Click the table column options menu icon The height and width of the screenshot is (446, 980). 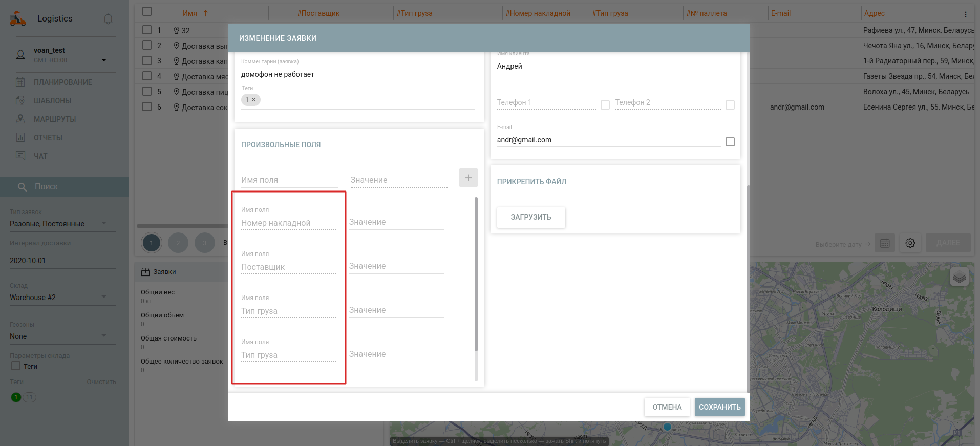click(965, 14)
